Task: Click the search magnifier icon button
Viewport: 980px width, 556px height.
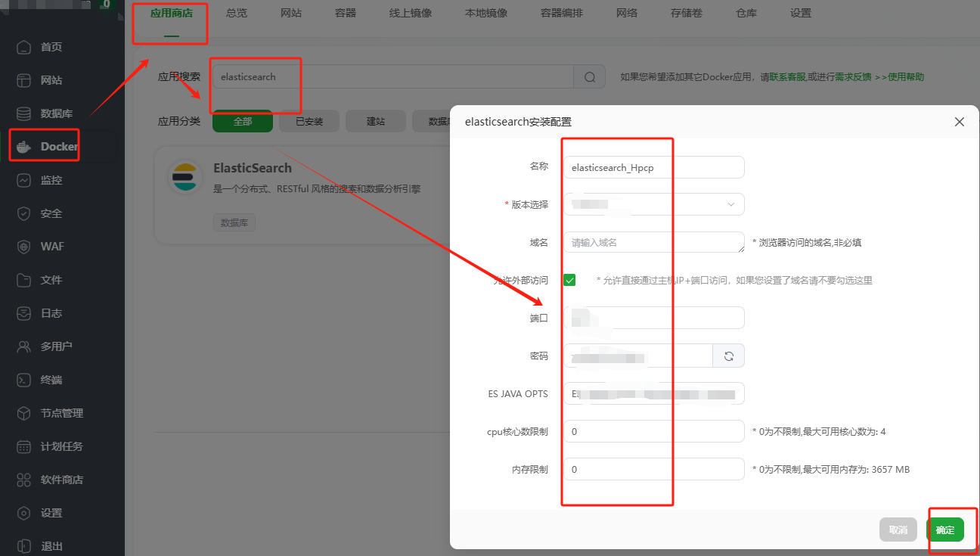Action: tap(590, 76)
